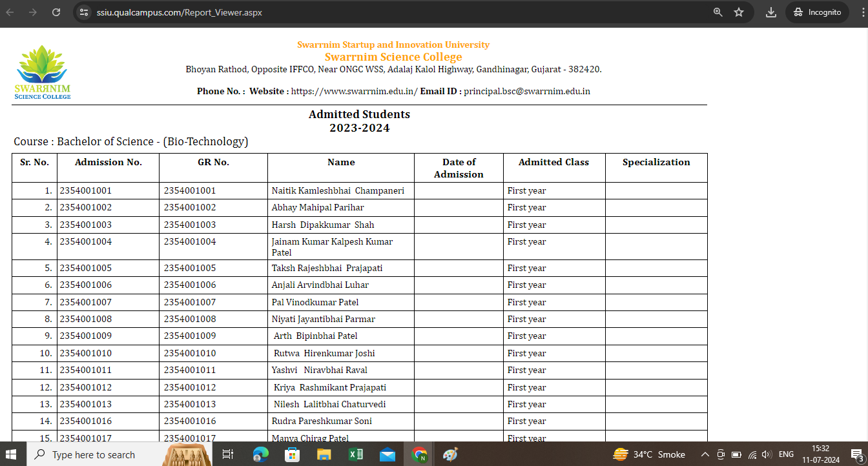
Task: Open the Mail app from taskbar
Action: [x=387, y=454]
